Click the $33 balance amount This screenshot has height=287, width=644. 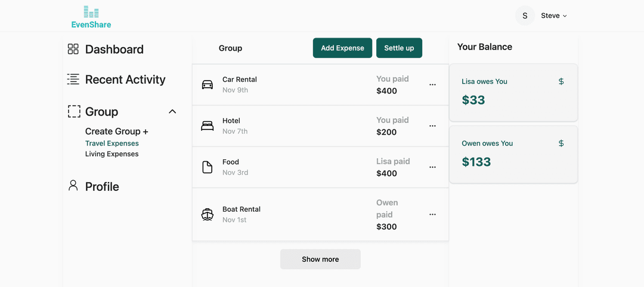tap(473, 100)
